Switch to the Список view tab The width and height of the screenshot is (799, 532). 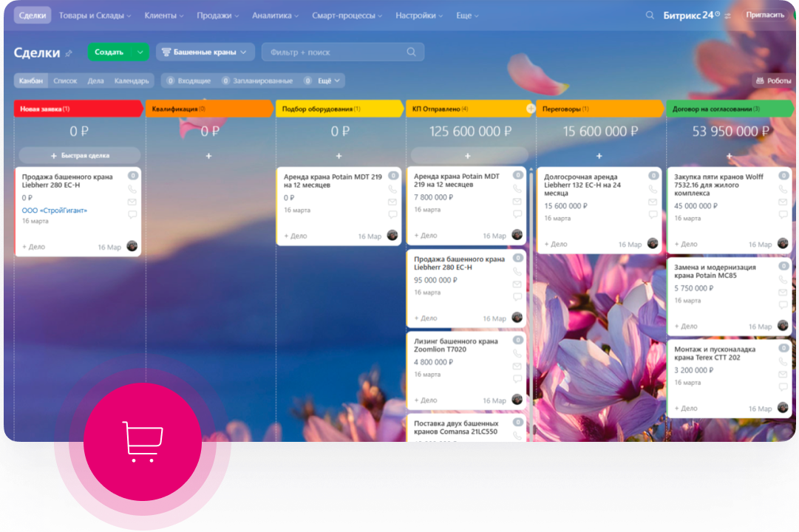tap(65, 81)
